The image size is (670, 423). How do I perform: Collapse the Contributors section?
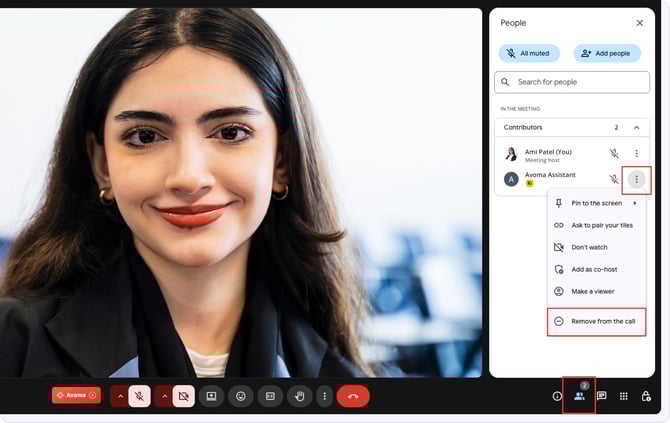point(636,128)
